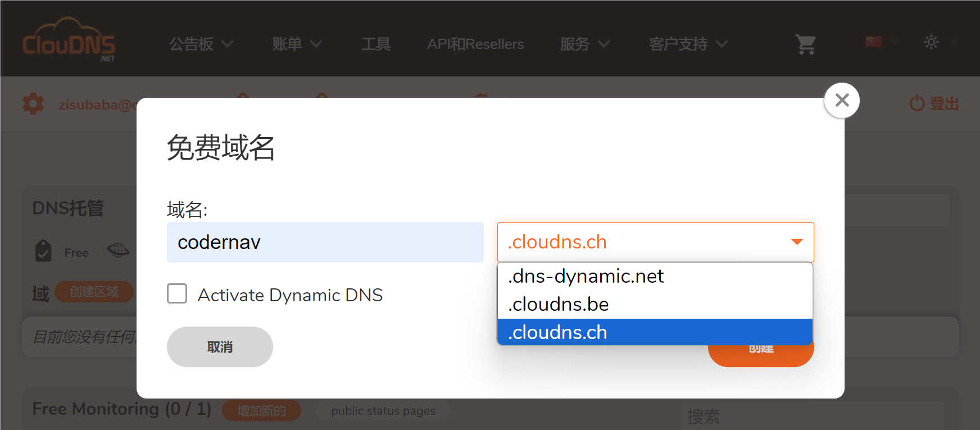Open the shopping cart
The image size is (980, 430).
[805, 44]
